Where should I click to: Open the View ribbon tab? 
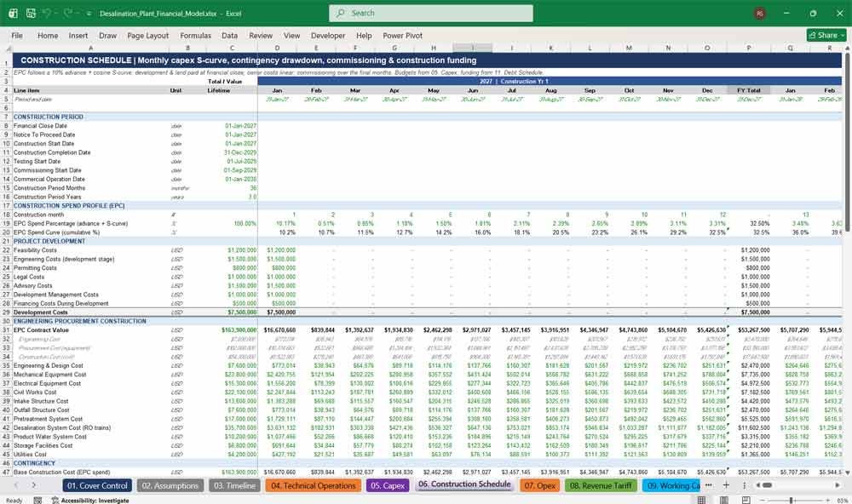click(x=291, y=35)
